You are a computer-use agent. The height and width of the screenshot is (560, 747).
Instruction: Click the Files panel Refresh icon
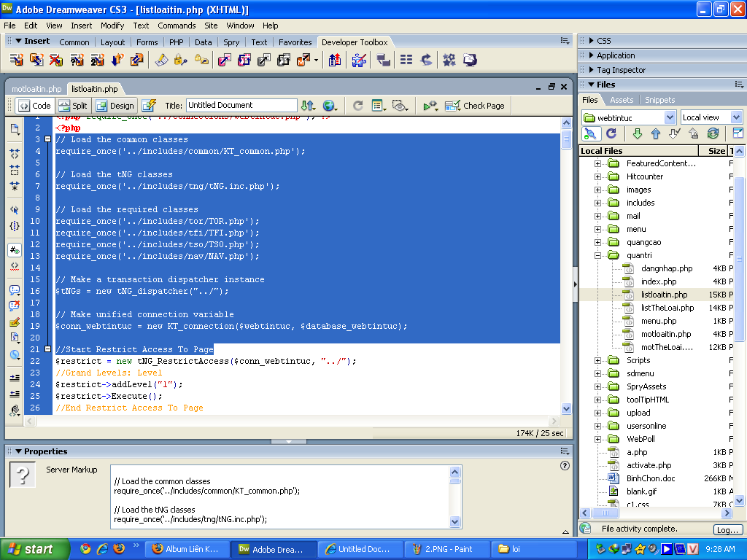click(x=611, y=134)
